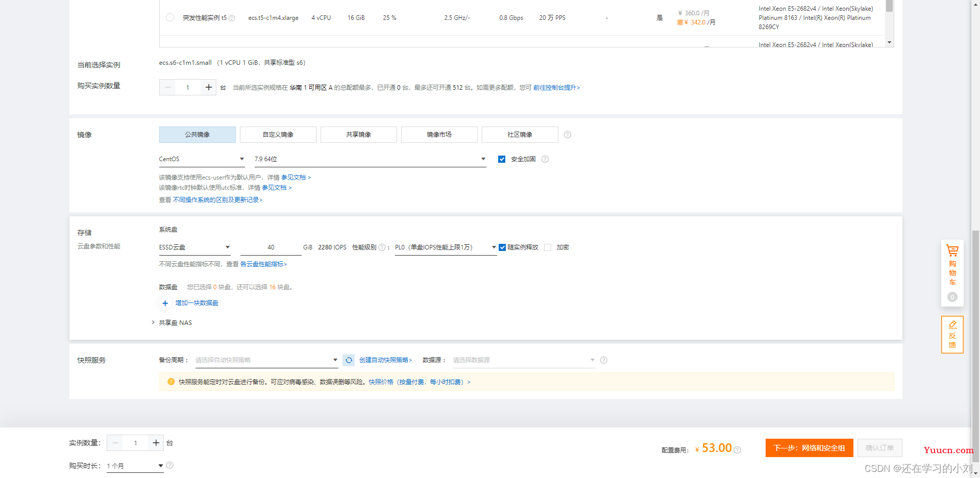Click the snapshot policy refresh icon
This screenshot has width=980, height=478.
349,360
